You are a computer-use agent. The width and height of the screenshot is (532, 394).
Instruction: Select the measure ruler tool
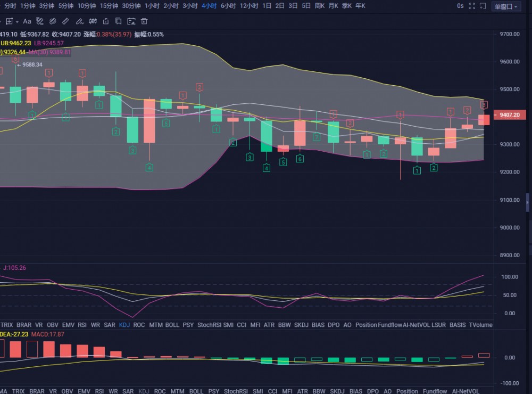point(65,21)
